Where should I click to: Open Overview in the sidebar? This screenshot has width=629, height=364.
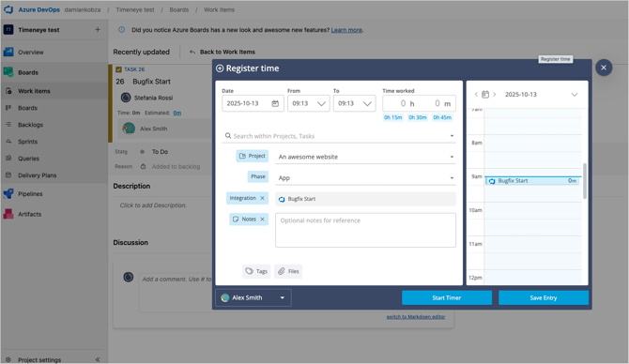[30, 53]
